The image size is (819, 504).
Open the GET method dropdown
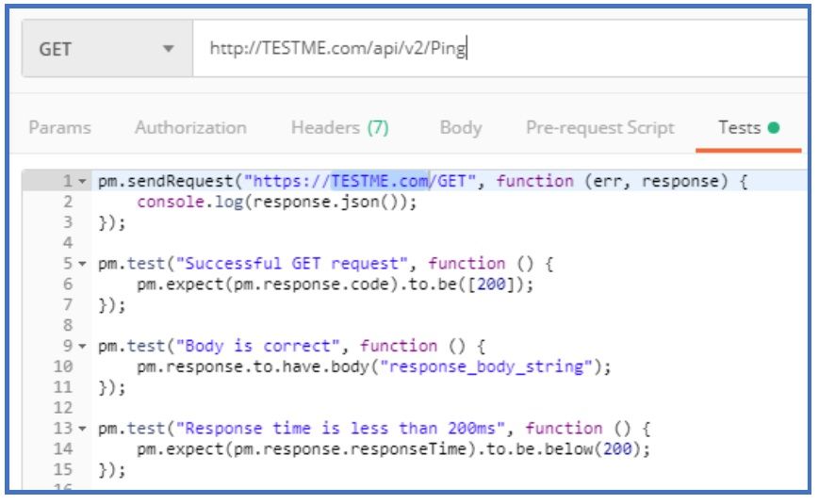pyautogui.click(x=106, y=49)
